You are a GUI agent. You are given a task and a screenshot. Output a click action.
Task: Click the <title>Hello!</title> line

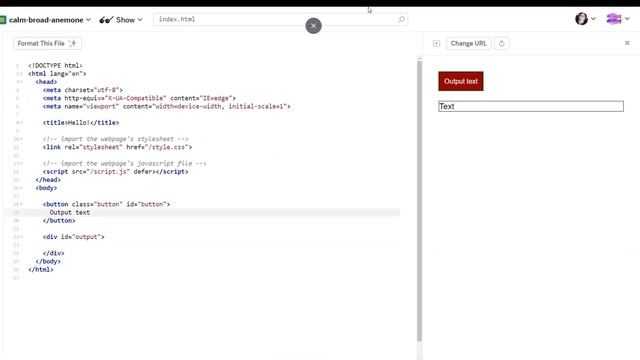81,122
